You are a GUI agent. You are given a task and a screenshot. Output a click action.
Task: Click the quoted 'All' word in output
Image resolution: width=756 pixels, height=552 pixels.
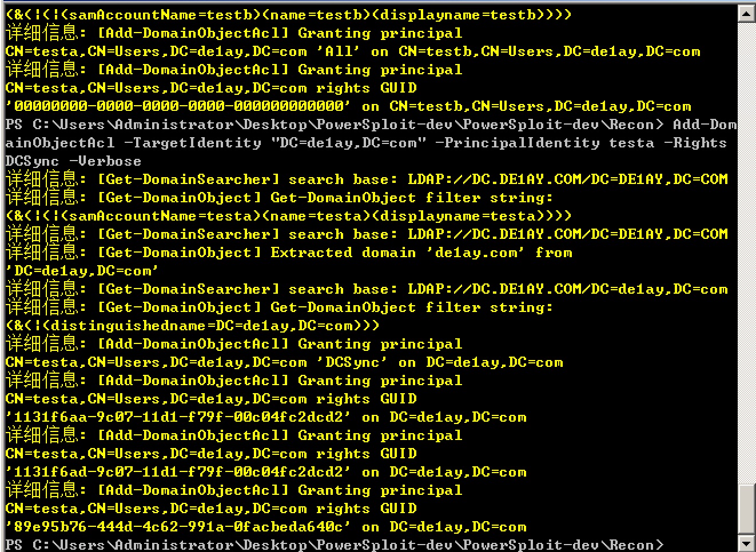tap(339, 51)
